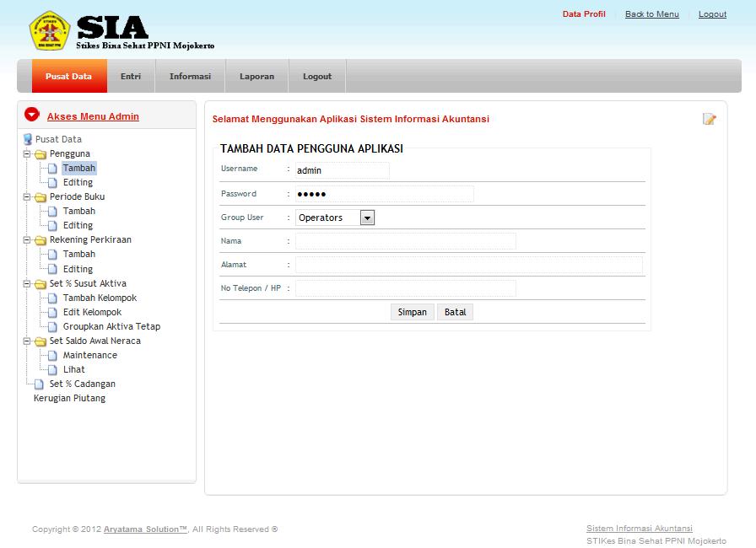This screenshot has width=756, height=548.
Task: Focus the Username input field
Action: [x=343, y=170]
